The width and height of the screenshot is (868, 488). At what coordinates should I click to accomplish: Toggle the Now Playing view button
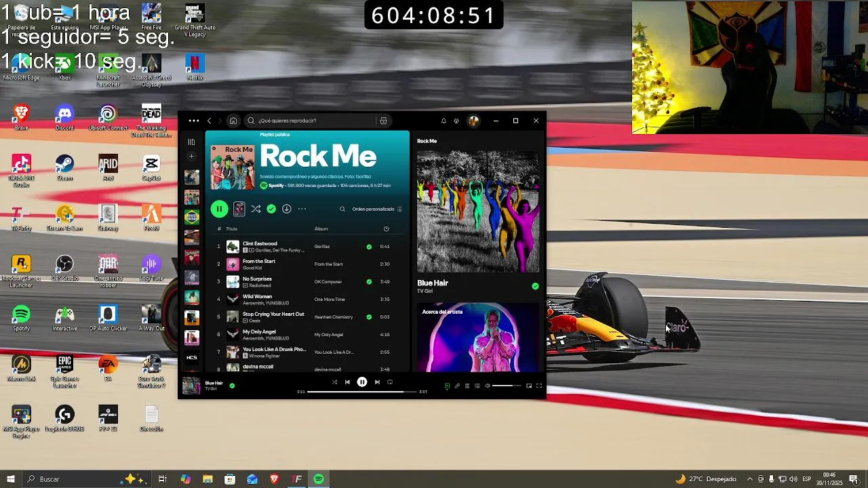pyautogui.click(x=447, y=386)
